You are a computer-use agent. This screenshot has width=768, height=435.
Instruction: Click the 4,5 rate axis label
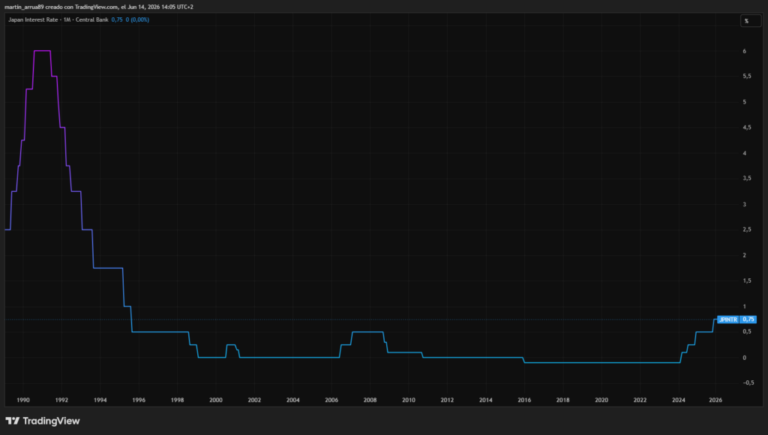pos(747,127)
